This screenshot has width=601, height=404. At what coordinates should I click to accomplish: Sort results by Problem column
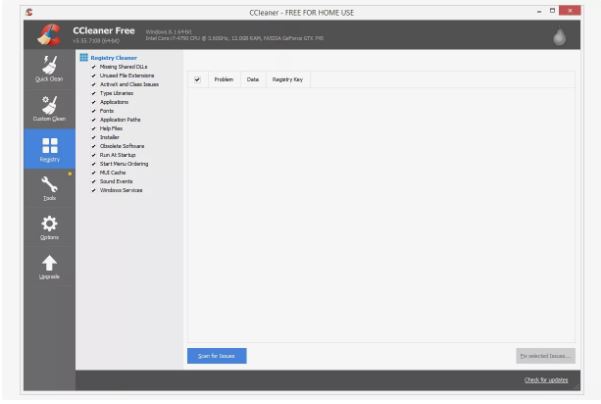pos(224,79)
